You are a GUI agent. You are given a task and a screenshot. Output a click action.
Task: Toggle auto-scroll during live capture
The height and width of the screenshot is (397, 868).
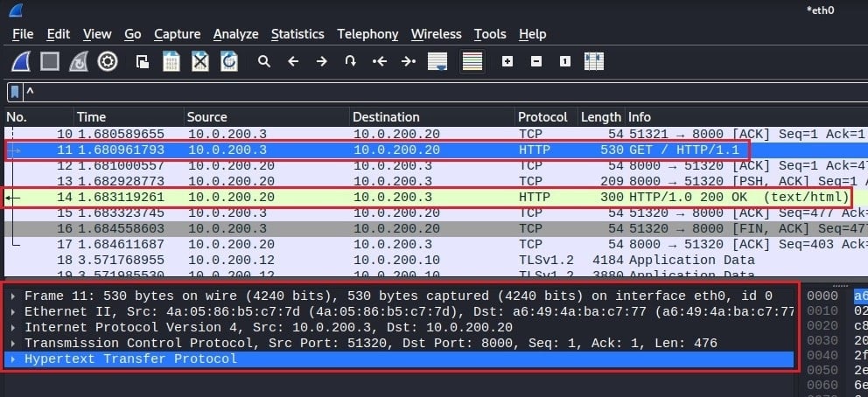click(437, 61)
